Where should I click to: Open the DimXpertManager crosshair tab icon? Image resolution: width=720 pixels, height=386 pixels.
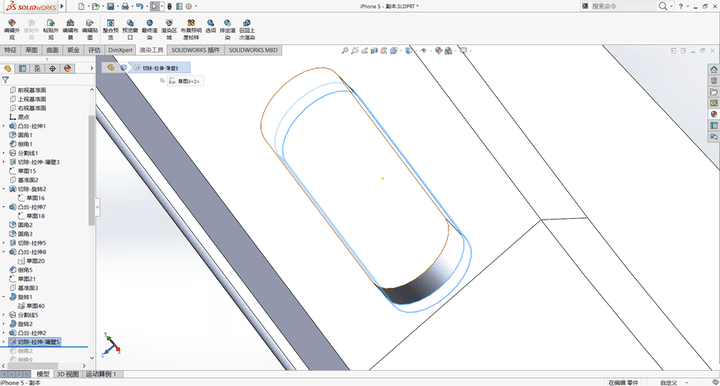coord(52,68)
